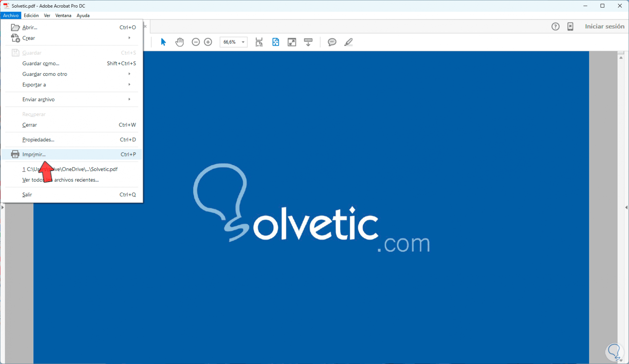Open the Help question mark icon
This screenshot has width=629, height=364.
555,26
